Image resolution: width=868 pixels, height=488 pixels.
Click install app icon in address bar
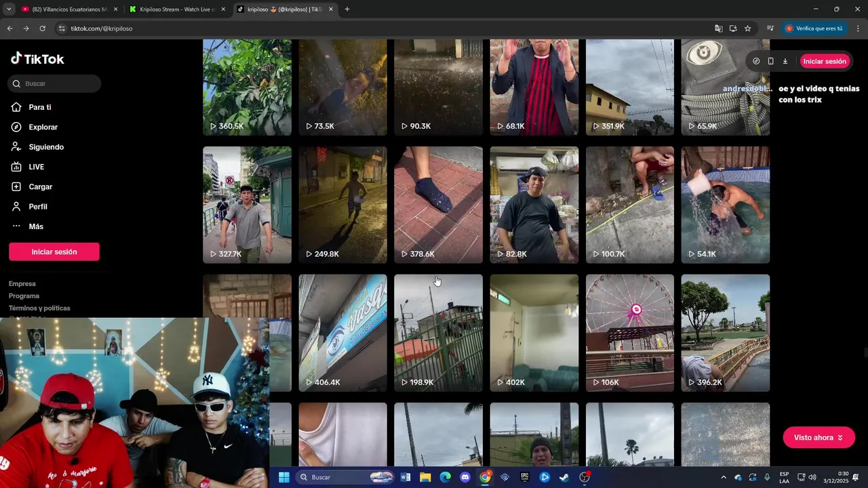click(x=733, y=28)
